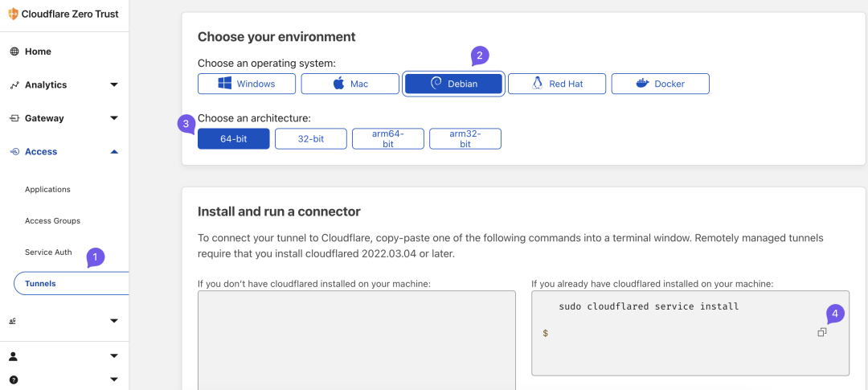
Task: Open Applications under Access
Action: pyautogui.click(x=47, y=190)
